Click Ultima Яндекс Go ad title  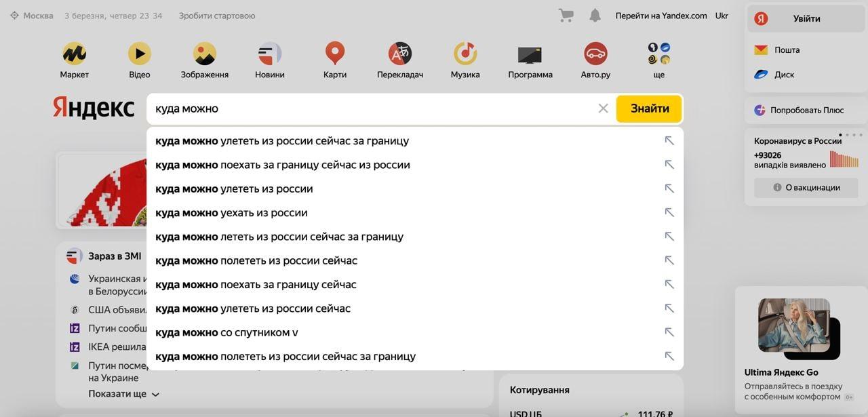click(x=781, y=372)
